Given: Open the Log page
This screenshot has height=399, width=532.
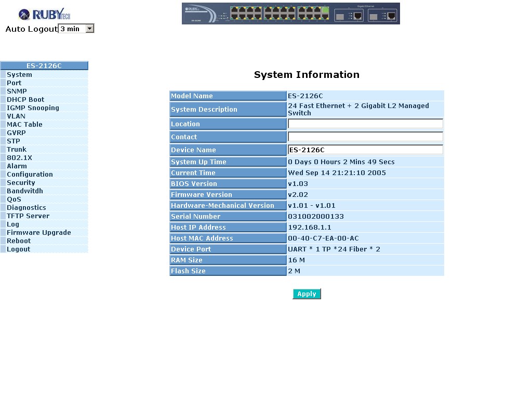Looking at the screenshot, I should [x=13, y=224].
